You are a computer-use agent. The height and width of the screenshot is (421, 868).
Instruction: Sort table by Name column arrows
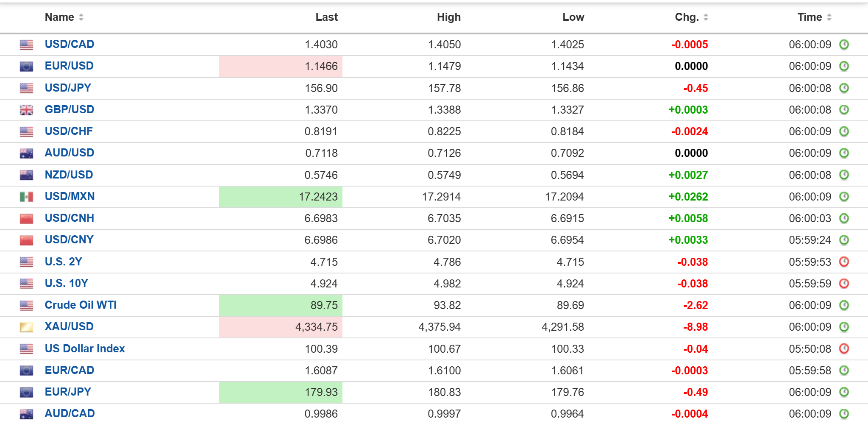point(81,17)
